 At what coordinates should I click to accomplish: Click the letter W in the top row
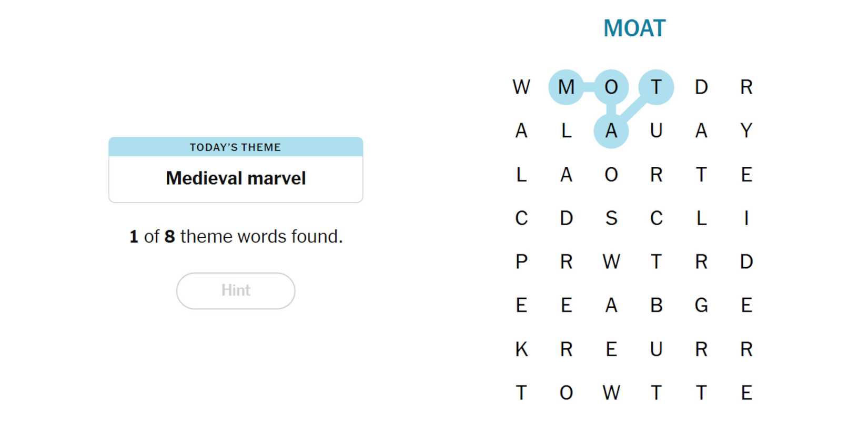[521, 87]
